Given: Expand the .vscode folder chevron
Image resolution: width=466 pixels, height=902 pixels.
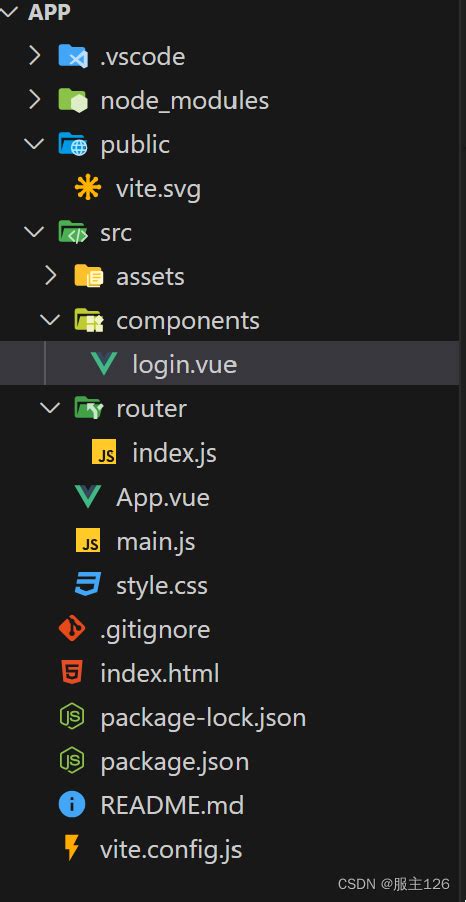Looking at the screenshot, I should (x=35, y=56).
